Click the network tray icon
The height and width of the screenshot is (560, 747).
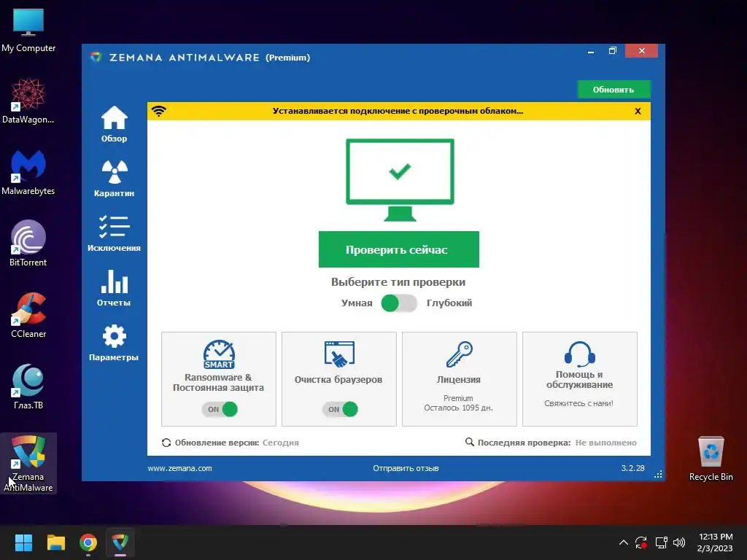point(661,542)
